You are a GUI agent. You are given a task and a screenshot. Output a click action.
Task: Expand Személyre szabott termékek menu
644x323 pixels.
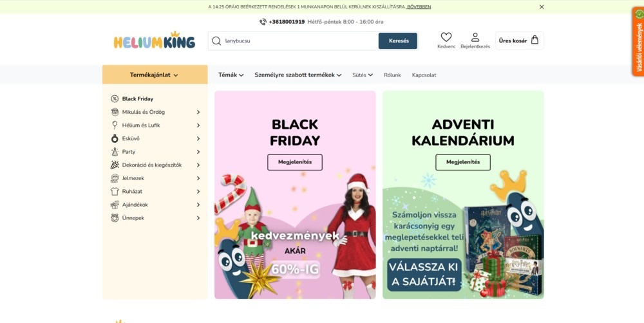click(x=298, y=75)
